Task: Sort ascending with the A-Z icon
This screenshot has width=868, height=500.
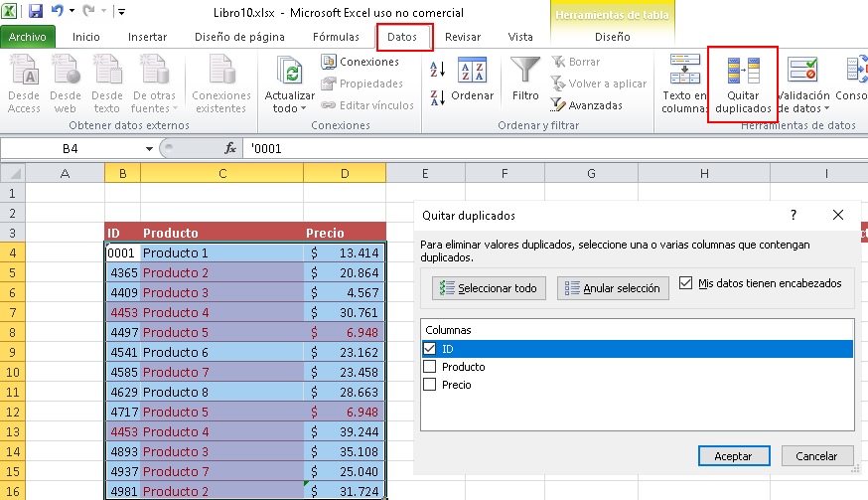Action: point(438,70)
